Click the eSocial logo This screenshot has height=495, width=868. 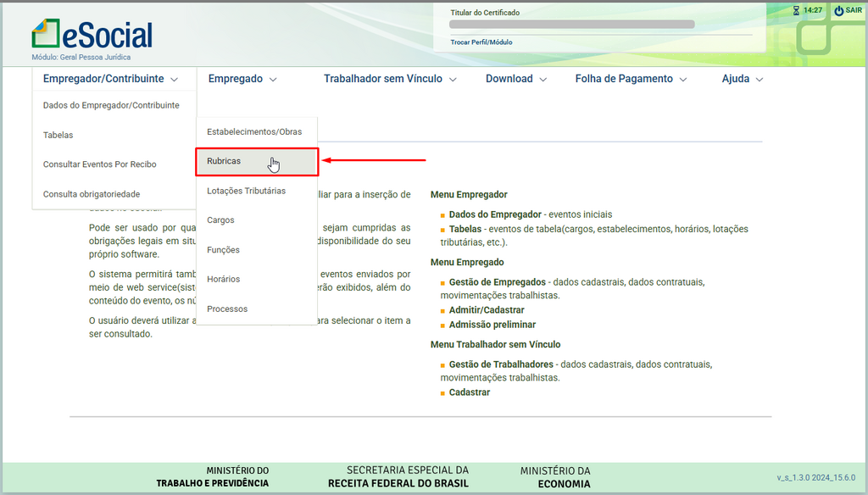92,34
